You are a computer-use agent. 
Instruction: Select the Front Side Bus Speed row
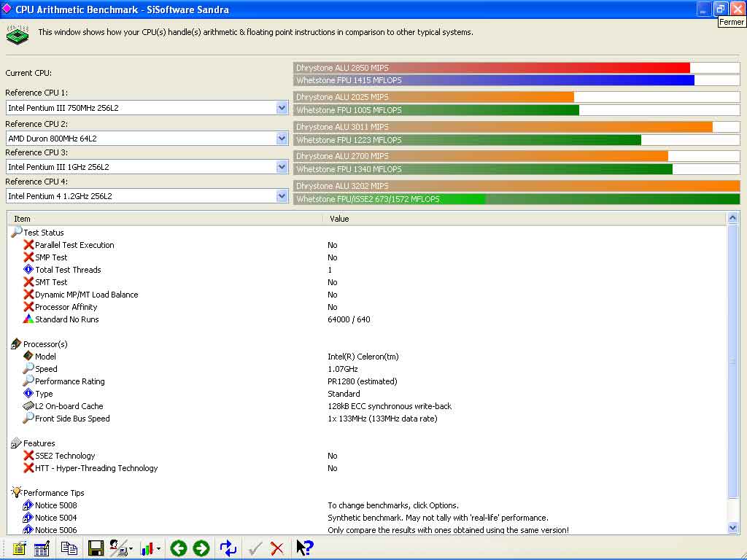(x=72, y=419)
